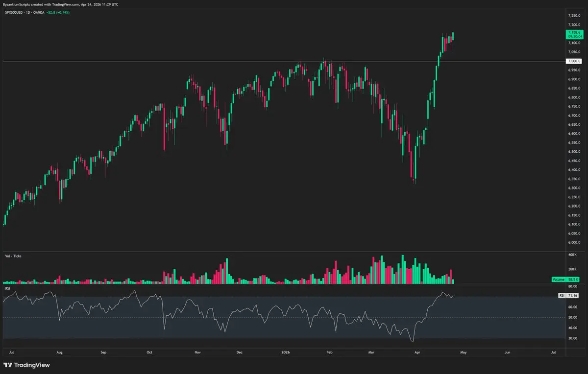Click the RSI indicator title in lower pane
Viewport: 588px width, 374px height.
click(8, 288)
